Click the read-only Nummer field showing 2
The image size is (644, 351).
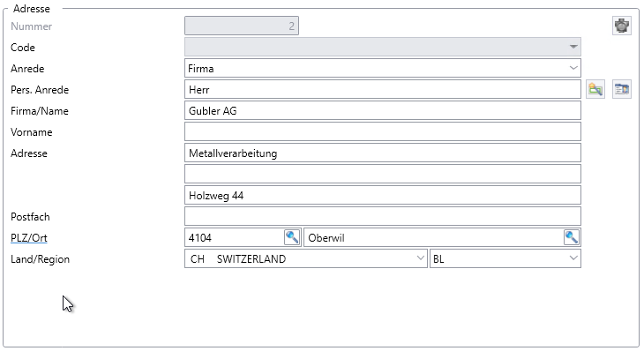point(242,26)
